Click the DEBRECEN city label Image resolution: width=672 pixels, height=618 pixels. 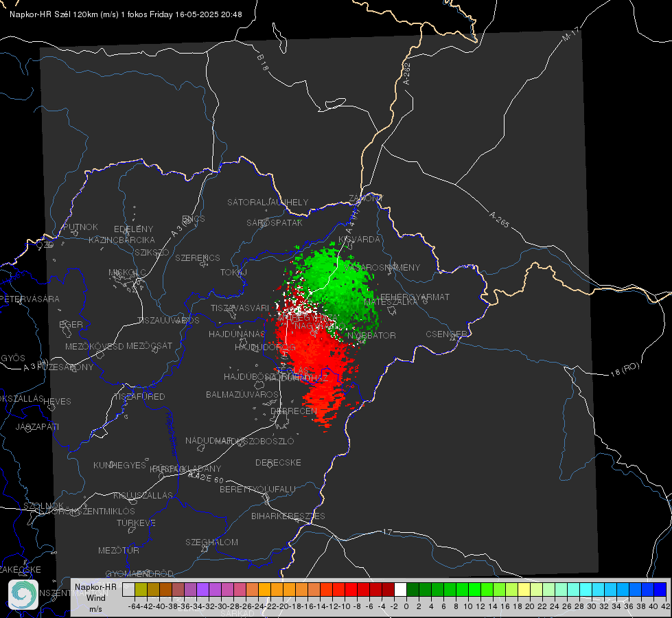[x=294, y=411]
